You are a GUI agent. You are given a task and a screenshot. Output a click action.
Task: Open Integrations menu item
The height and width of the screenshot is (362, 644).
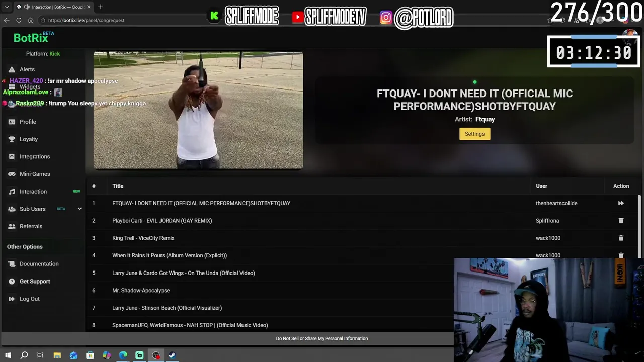click(35, 157)
